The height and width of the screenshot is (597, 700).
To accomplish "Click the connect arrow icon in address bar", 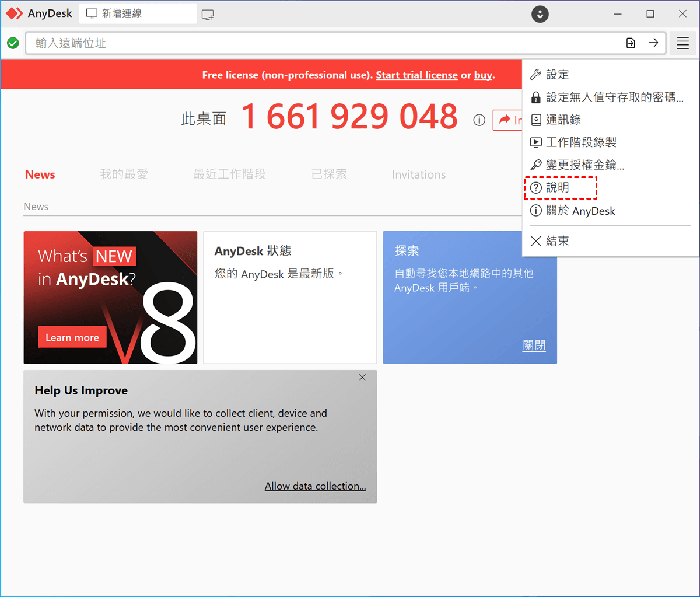I will pos(653,43).
